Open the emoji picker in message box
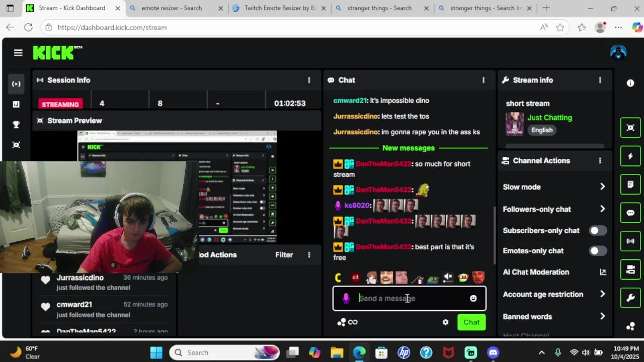Screen dimensions: 644x362 (473, 298)
